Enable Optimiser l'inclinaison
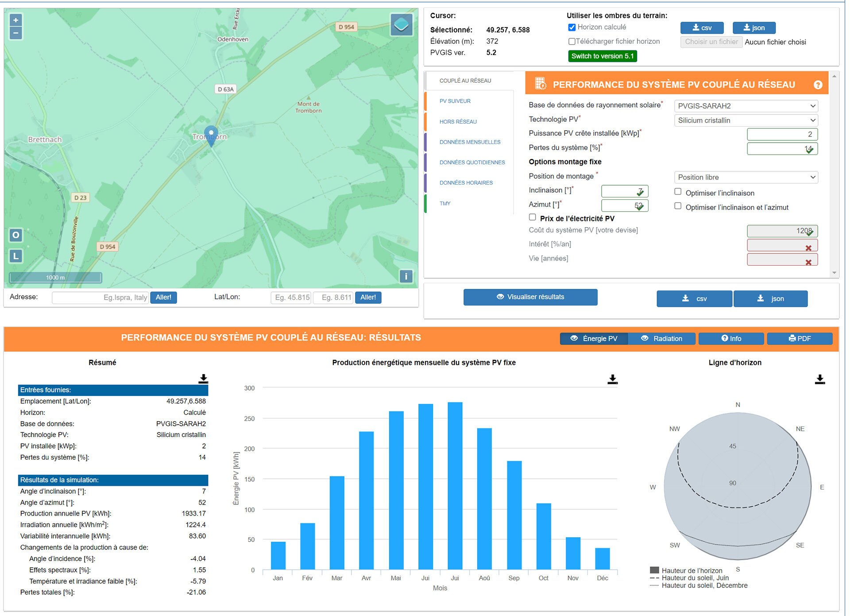This screenshot has height=616, width=850. pyautogui.click(x=678, y=191)
